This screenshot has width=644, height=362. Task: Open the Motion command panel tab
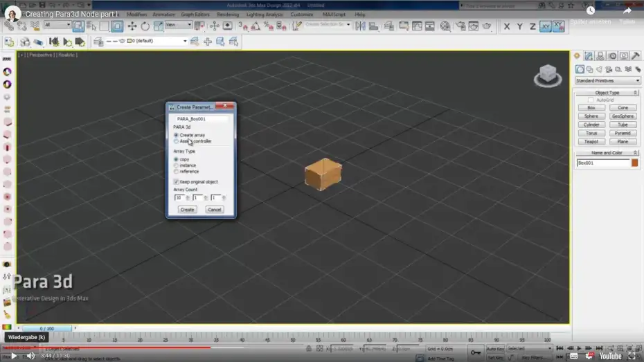612,56
